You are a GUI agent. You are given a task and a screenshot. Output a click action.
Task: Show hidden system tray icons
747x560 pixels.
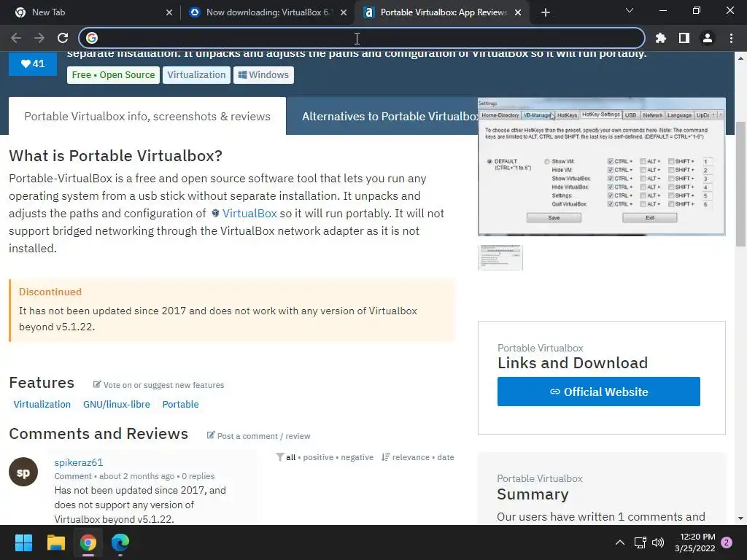620,542
